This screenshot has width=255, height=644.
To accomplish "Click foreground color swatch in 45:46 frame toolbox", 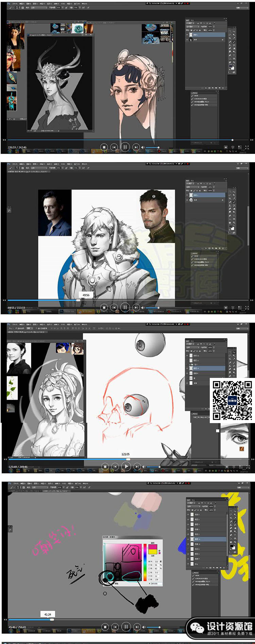I will [232, 546].
